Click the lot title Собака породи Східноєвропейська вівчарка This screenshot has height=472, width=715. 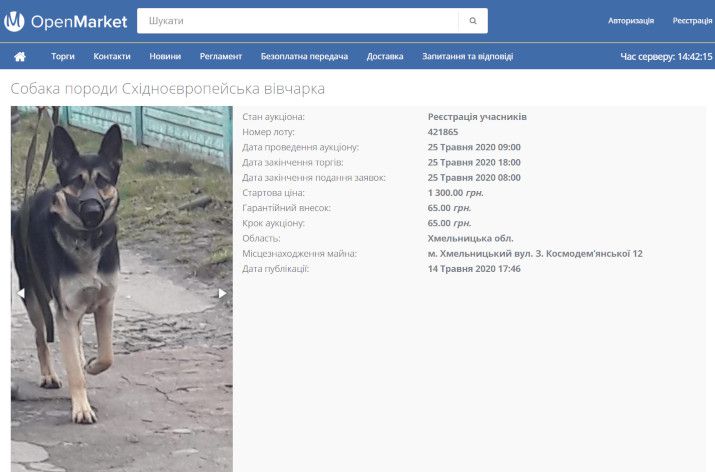[167, 88]
